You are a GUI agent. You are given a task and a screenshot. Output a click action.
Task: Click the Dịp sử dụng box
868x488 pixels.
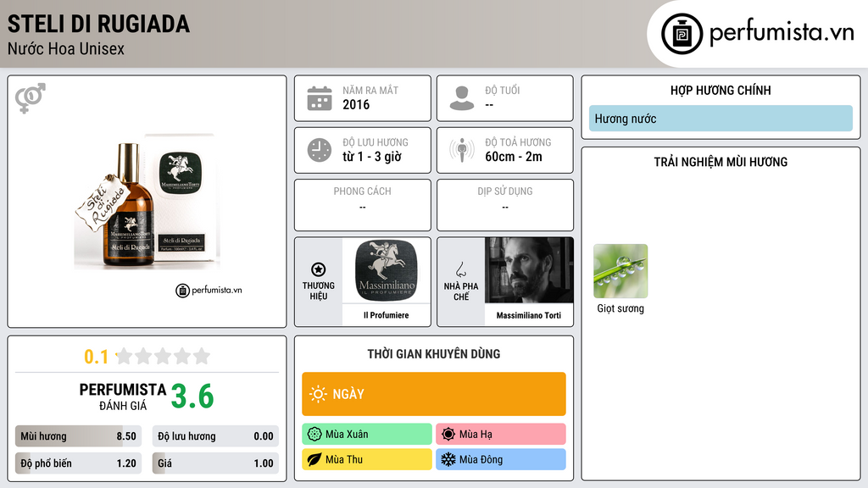505,205
